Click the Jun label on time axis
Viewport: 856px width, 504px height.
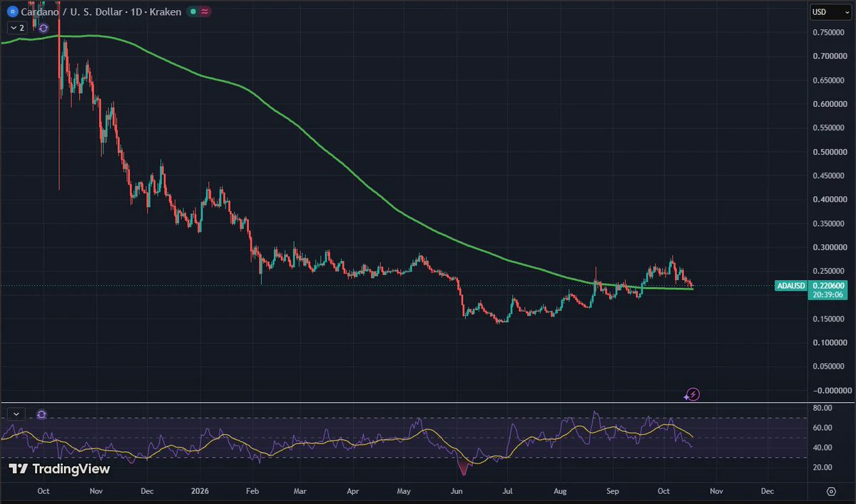click(x=456, y=492)
